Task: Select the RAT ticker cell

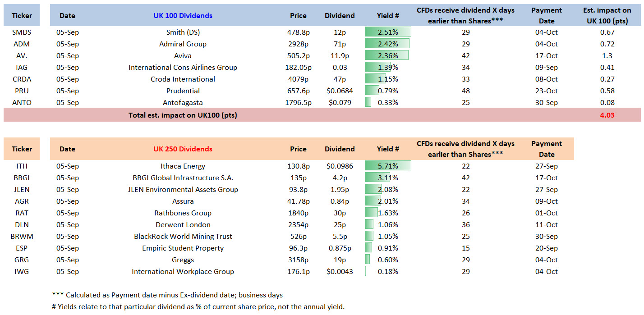Action: pyautogui.click(x=22, y=213)
